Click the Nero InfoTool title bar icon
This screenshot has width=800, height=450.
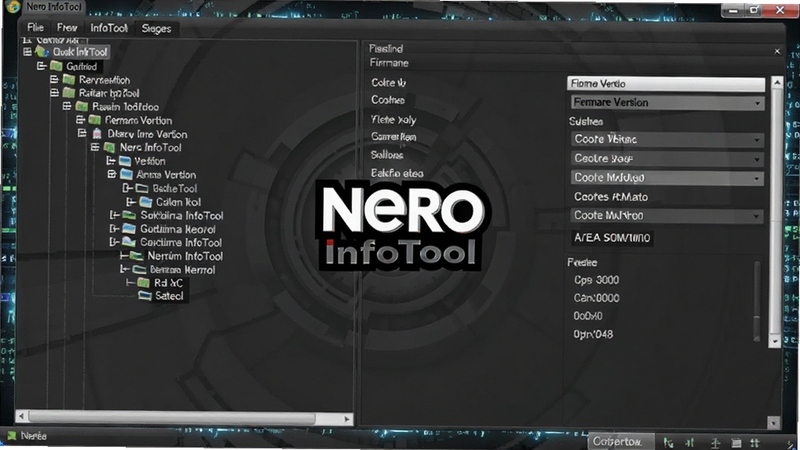(x=12, y=7)
